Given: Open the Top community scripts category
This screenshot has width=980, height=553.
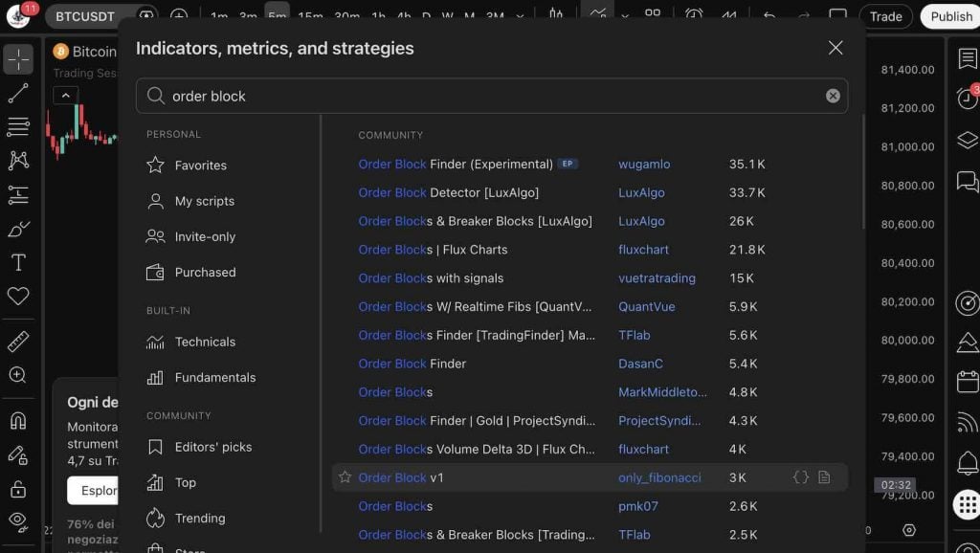Looking at the screenshot, I should (x=185, y=482).
